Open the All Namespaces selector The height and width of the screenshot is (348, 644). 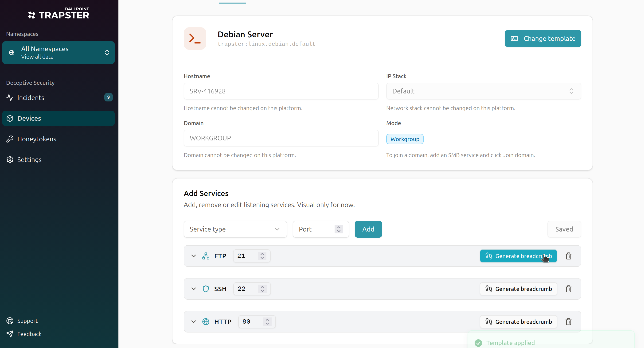tap(59, 53)
